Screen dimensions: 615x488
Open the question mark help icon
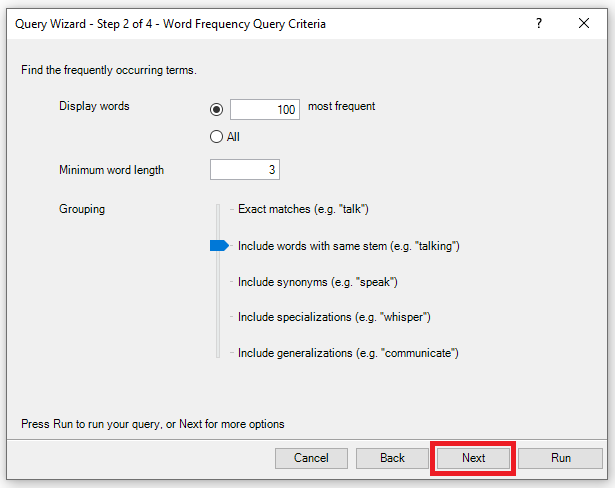click(x=539, y=24)
